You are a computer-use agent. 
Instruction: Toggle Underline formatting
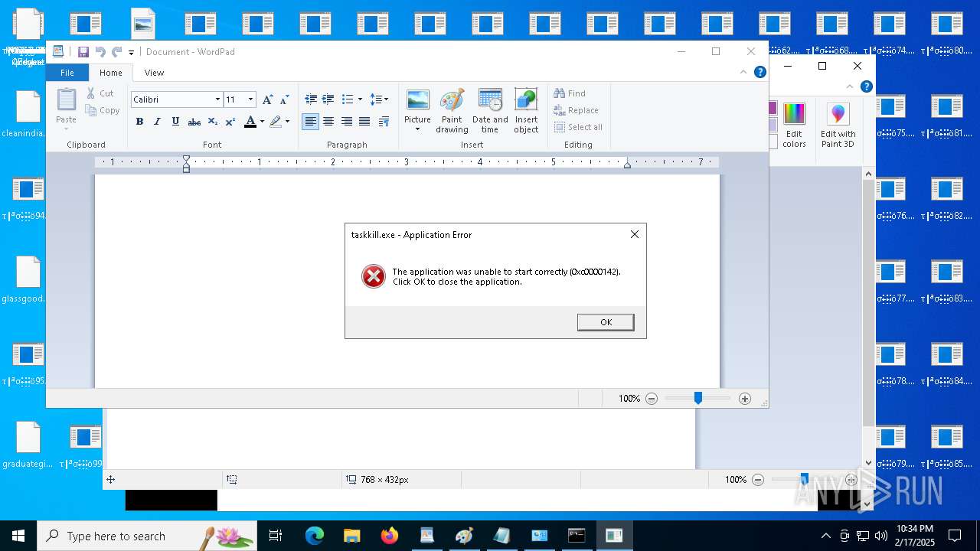pyautogui.click(x=175, y=122)
